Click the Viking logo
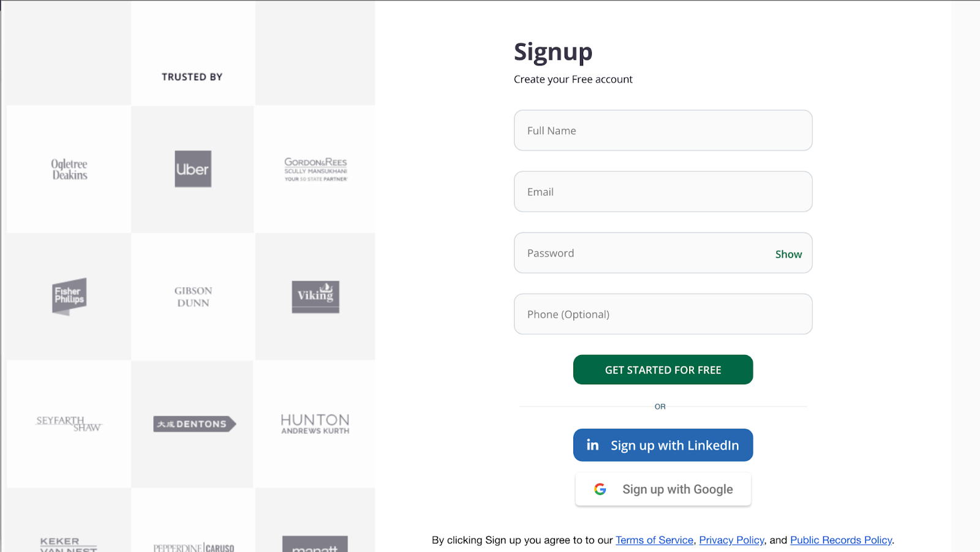 (315, 297)
